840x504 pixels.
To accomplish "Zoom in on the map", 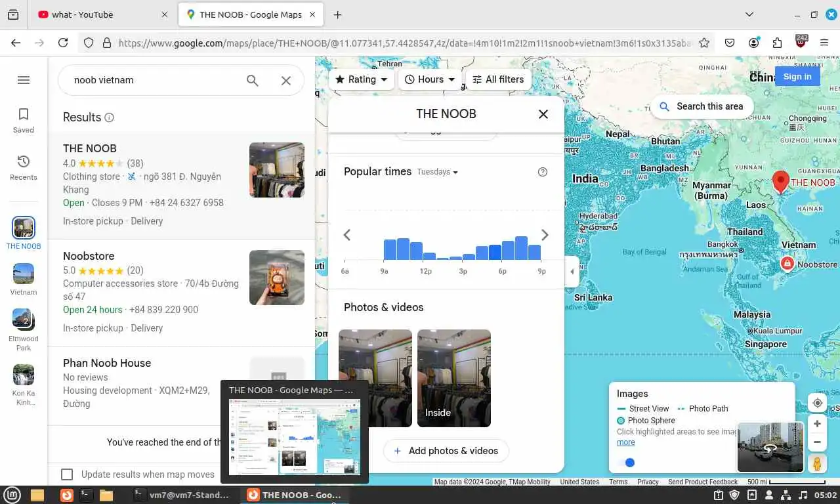I will [818, 424].
